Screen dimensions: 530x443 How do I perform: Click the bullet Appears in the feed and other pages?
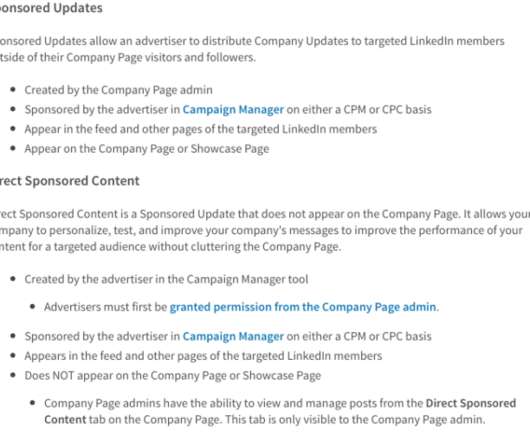click(x=203, y=356)
